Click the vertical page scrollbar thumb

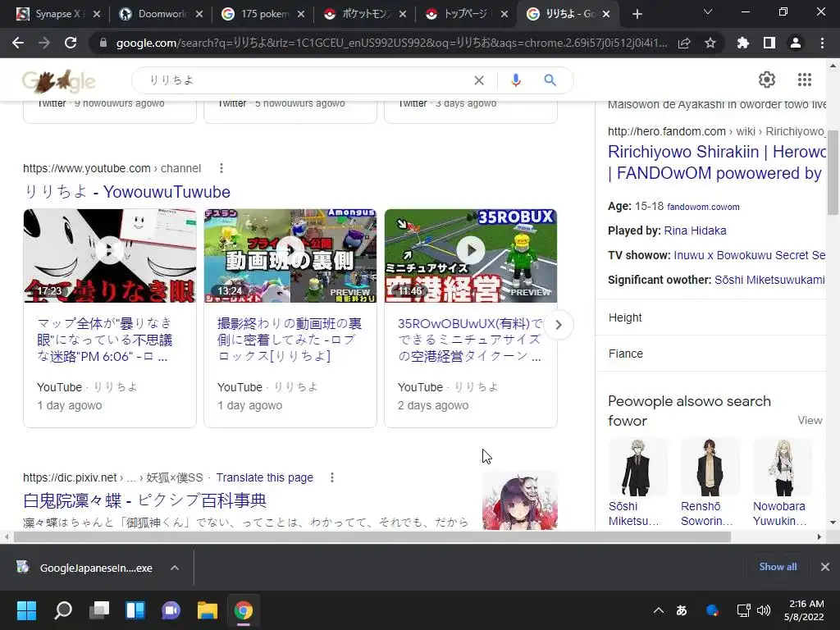point(833,172)
